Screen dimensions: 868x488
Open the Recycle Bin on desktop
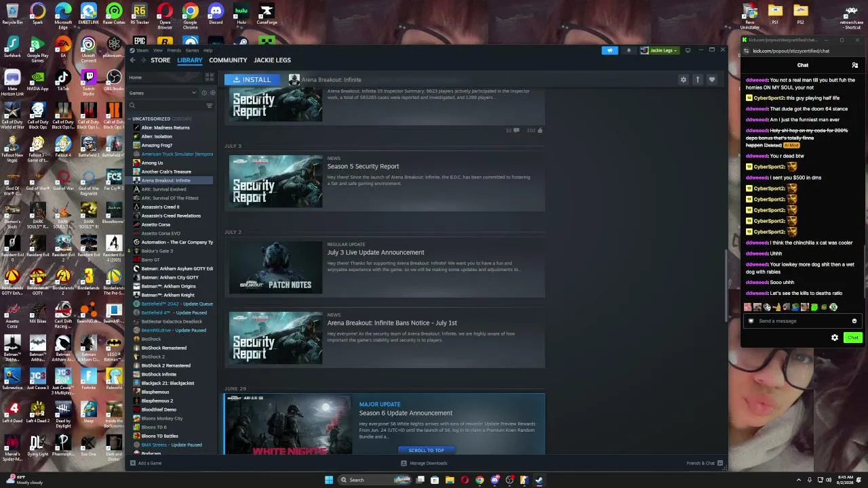click(12, 14)
